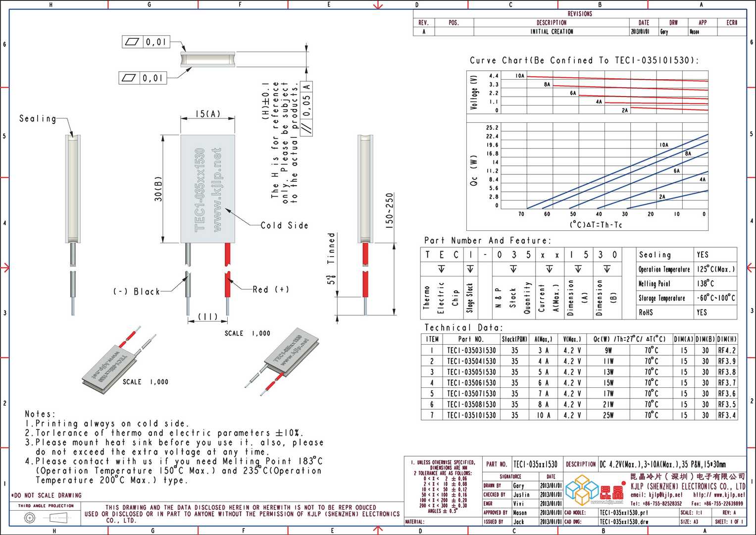Click the 9W Qc value
This screenshot has width=756, height=535.
pos(608,350)
